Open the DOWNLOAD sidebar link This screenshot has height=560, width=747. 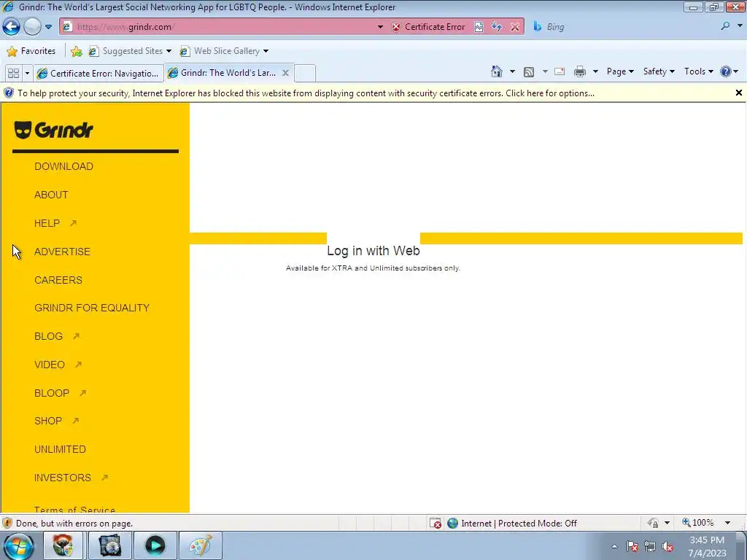tap(64, 166)
